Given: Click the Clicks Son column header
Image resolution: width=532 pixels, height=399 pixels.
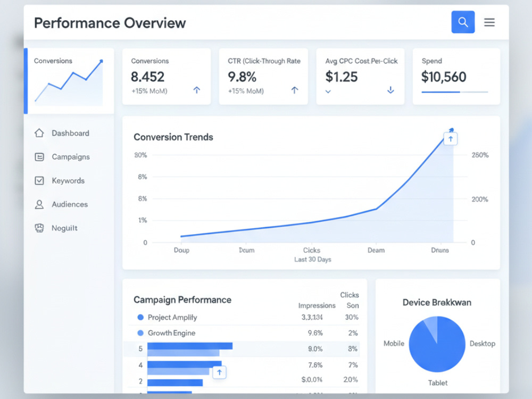Looking at the screenshot, I should point(350,300).
